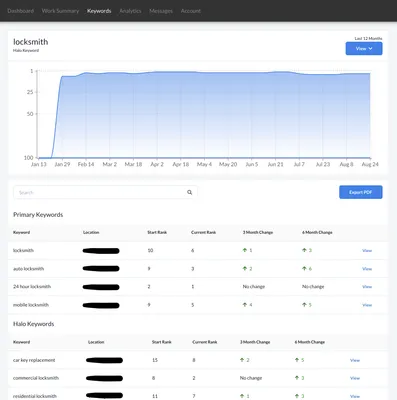Click the search magnifier icon
Viewport: 397px width, 400px height.
click(x=189, y=192)
